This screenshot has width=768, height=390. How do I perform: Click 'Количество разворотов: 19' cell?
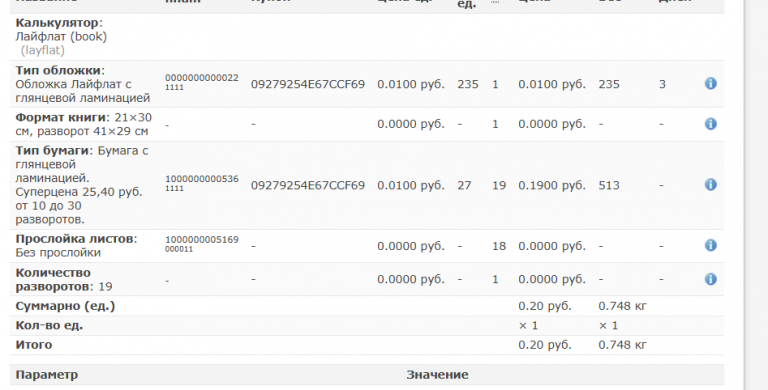64,279
